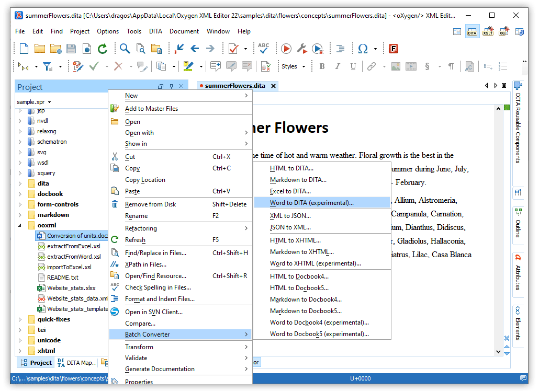Validate document with red checkmark icon
The width and height of the screenshot is (539, 392).
click(x=233, y=49)
